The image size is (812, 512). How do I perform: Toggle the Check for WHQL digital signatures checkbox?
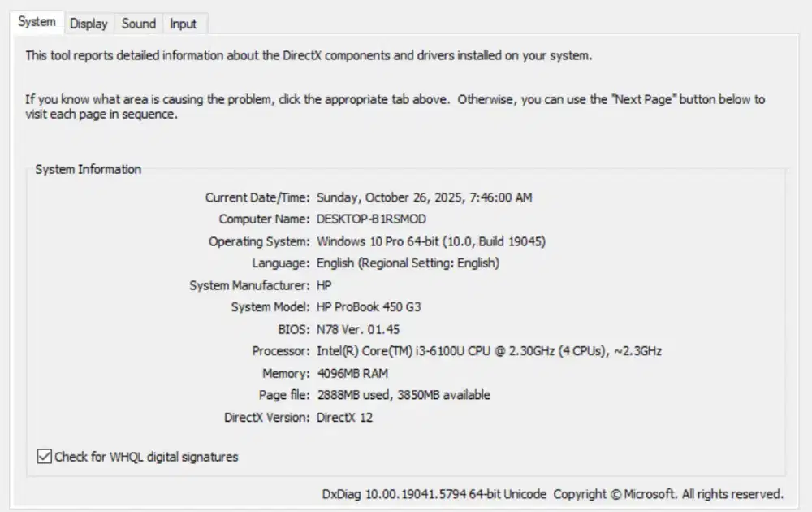pos(44,457)
